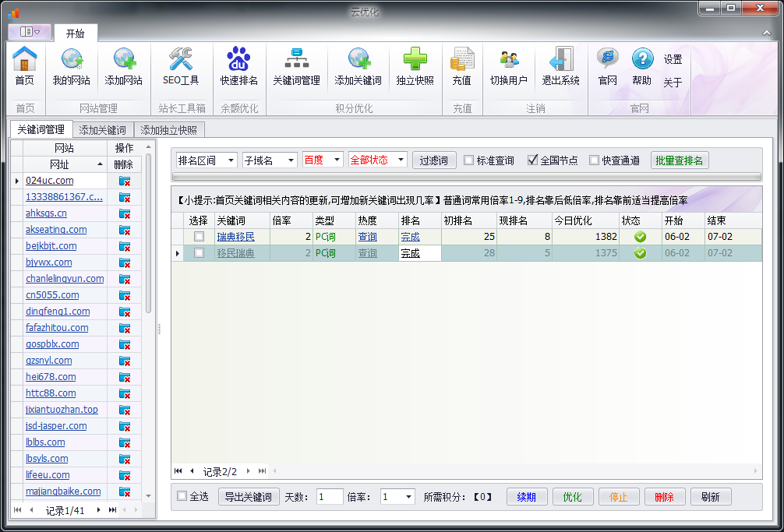This screenshot has width=784, height=532.
Task: Click the 充值 recharge icon
Action: click(462, 66)
